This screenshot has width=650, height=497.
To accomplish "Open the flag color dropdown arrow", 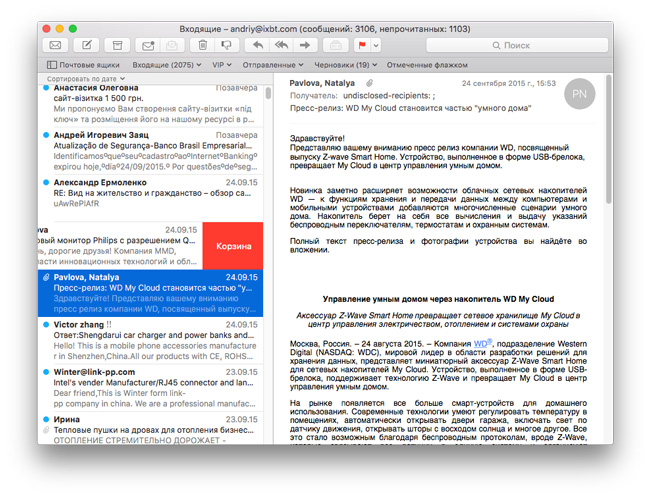I will tap(376, 45).
